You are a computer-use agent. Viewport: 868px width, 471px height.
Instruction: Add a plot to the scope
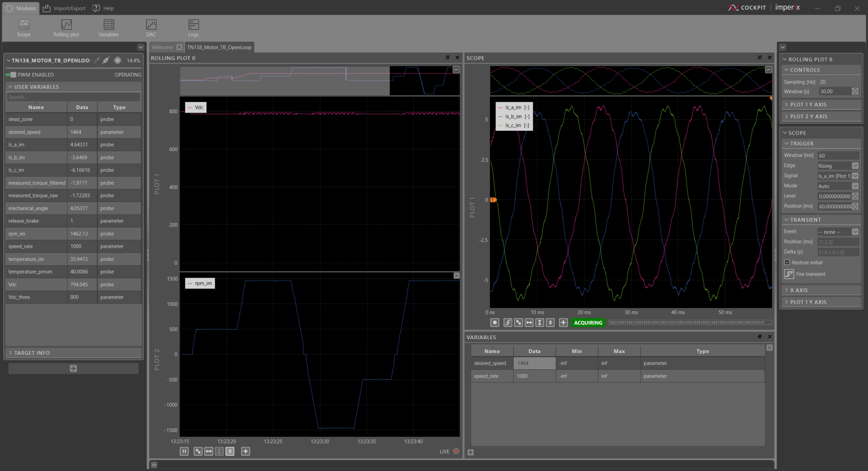click(x=563, y=323)
